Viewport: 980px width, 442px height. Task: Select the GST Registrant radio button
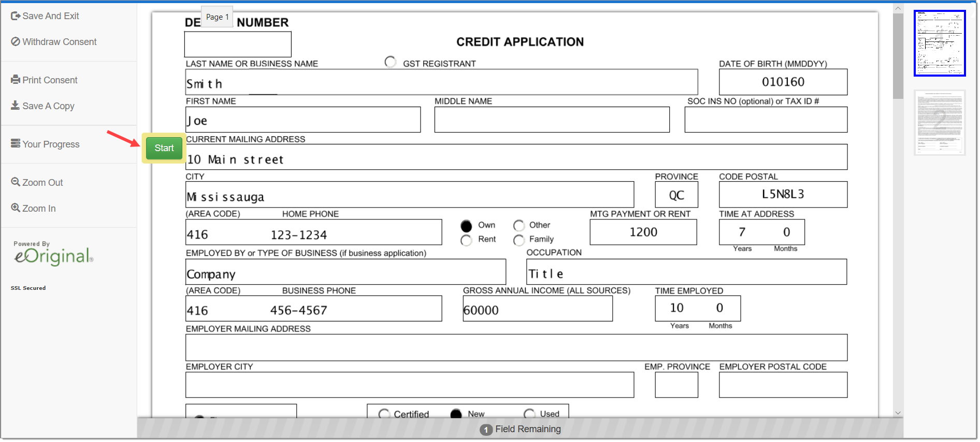pos(391,62)
